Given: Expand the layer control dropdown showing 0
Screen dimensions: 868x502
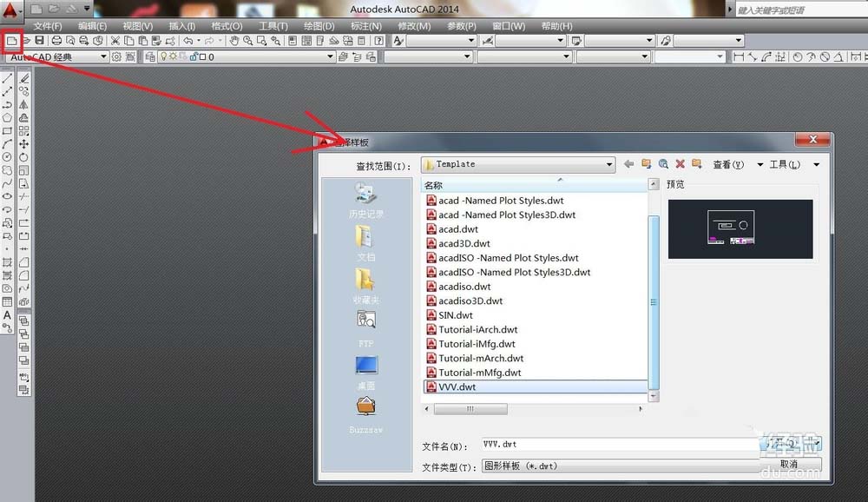Looking at the screenshot, I should pos(330,56).
